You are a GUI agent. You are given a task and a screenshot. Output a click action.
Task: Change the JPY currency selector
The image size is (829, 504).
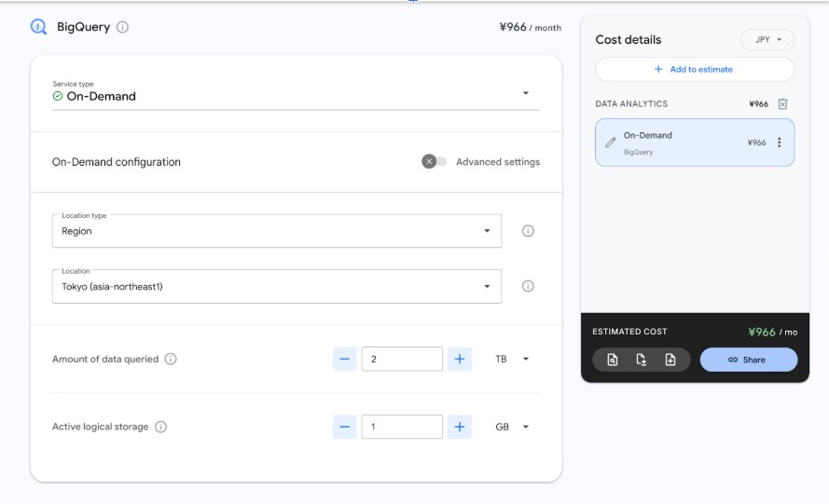click(767, 40)
